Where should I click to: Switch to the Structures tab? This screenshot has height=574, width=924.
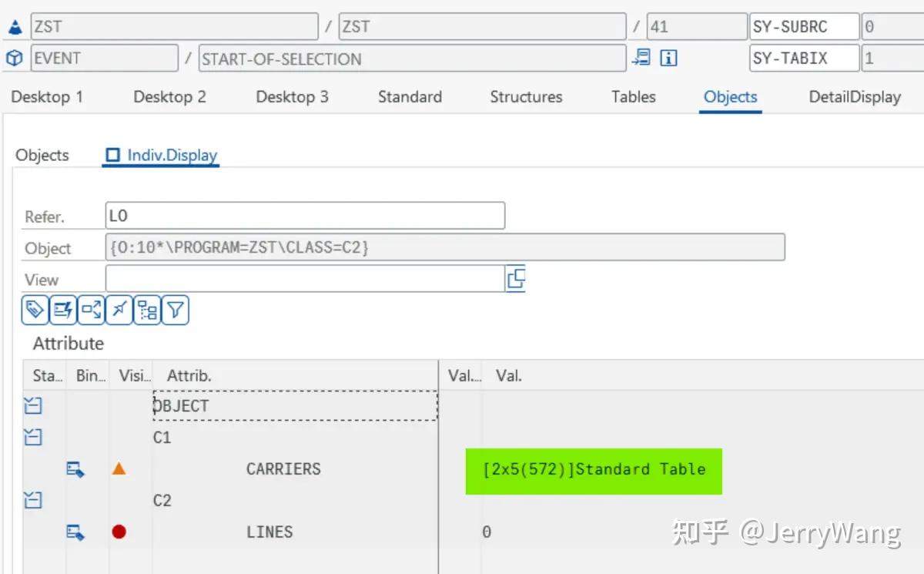pos(526,97)
